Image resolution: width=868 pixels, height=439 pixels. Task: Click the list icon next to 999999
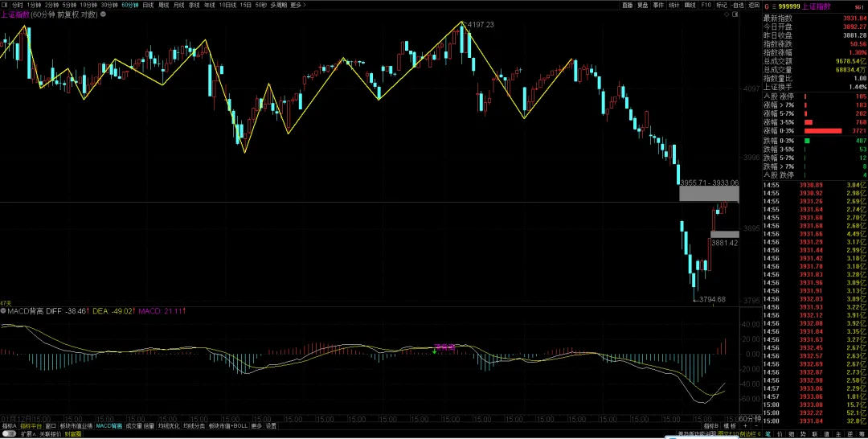[x=774, y=6]
